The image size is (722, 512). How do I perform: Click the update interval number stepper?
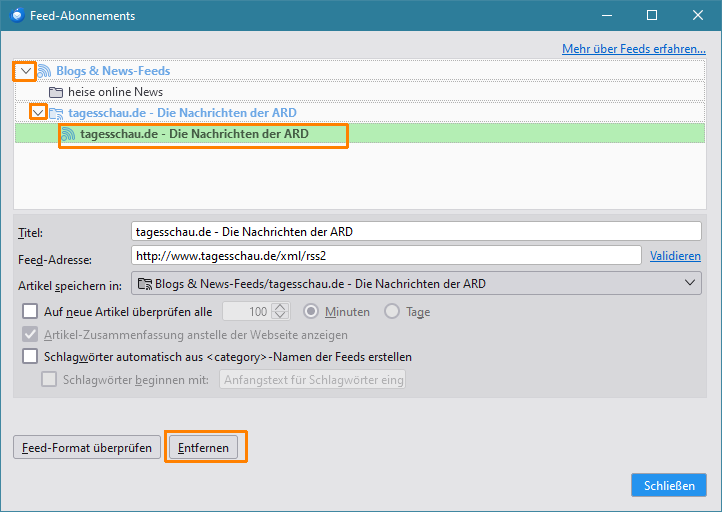point(281,312)
